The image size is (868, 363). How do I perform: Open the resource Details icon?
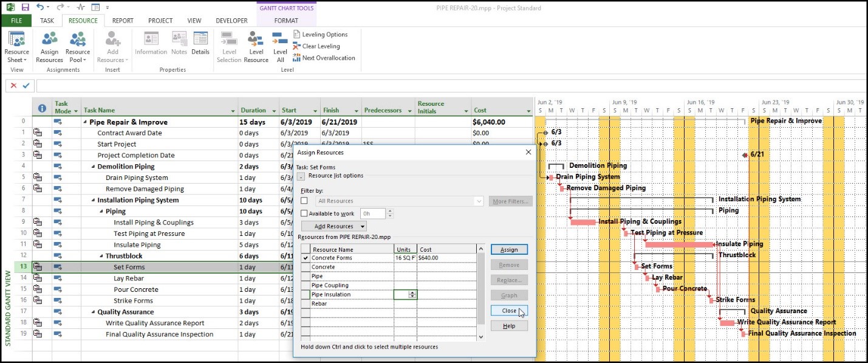(x=200, y=43)
